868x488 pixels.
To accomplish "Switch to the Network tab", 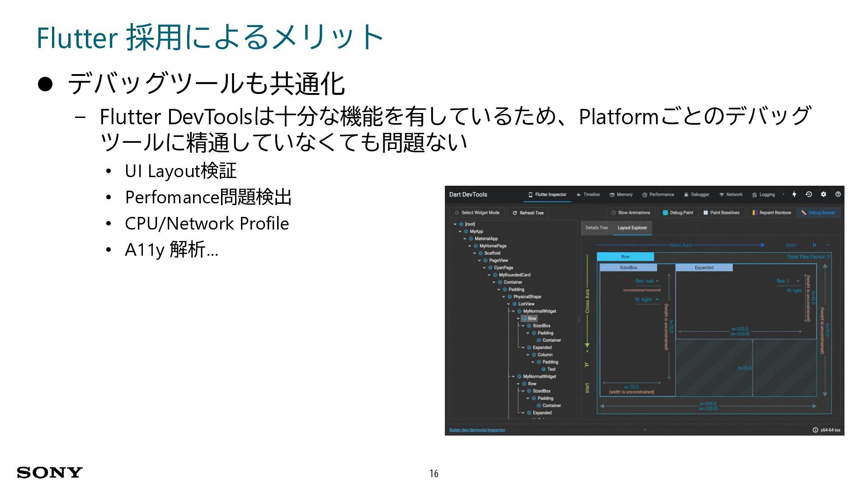I will 731,195.
